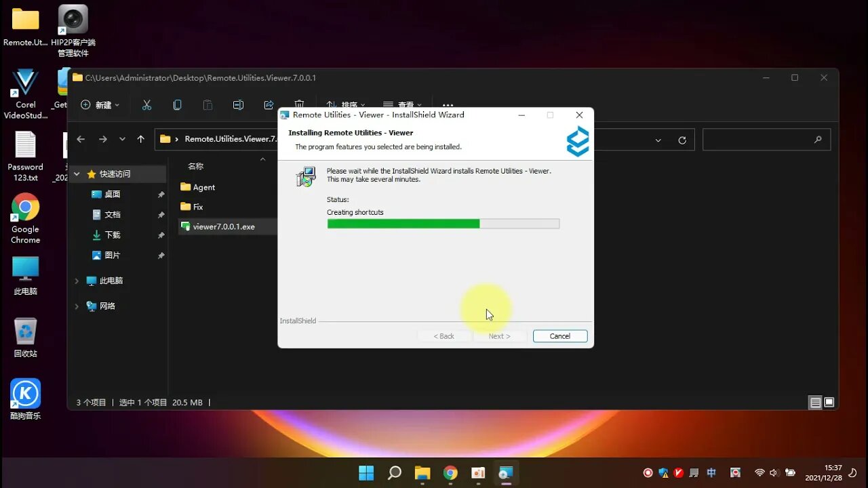Expand the 网络 tree node

pos(77,306)
